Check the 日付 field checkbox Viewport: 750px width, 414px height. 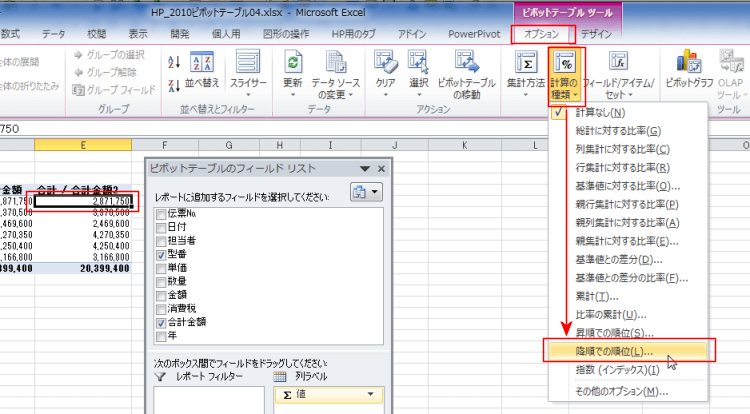pyautogui.click(x=161, y=228)
